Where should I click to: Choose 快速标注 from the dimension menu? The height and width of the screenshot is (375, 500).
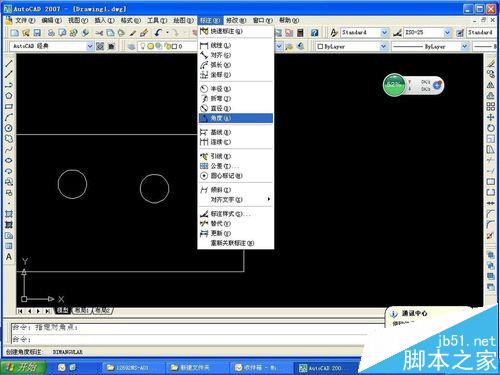236,31
